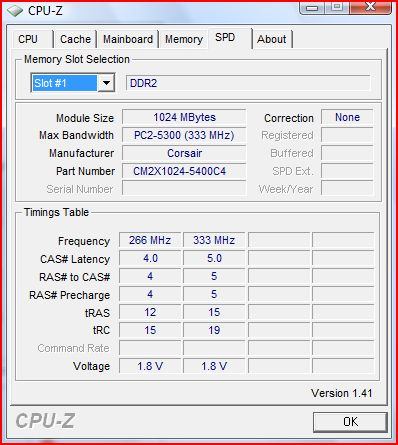Maximize the CPU-Z window
Image resolution: width=398 pixels, height=445 pixels.
point(337,8)
